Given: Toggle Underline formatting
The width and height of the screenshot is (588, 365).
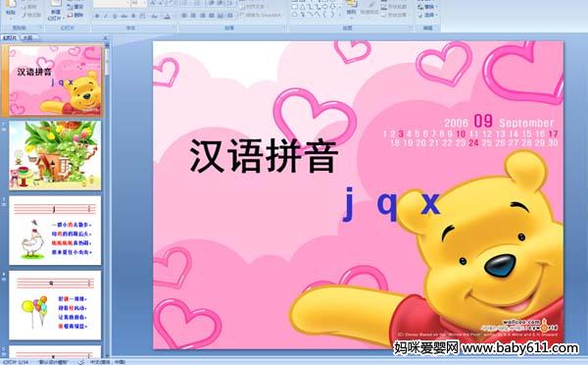Looking at the screenshot, I should [x=115, y=16].
